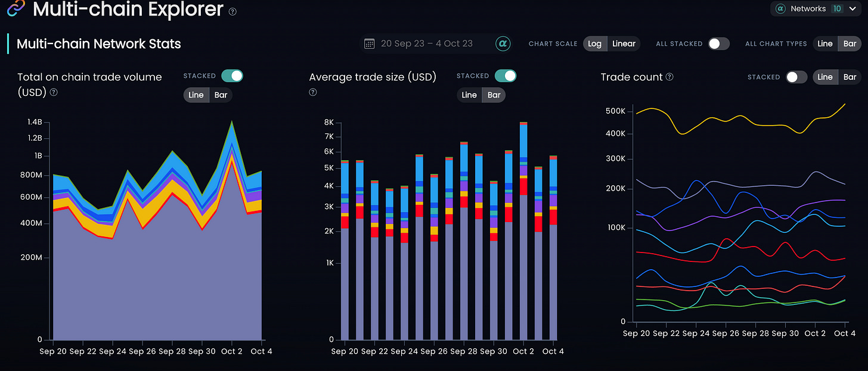The width and height of the screenshot is (868, 371).
Task: Switch Trade count chart to Bar
Action: coord(850,77)
